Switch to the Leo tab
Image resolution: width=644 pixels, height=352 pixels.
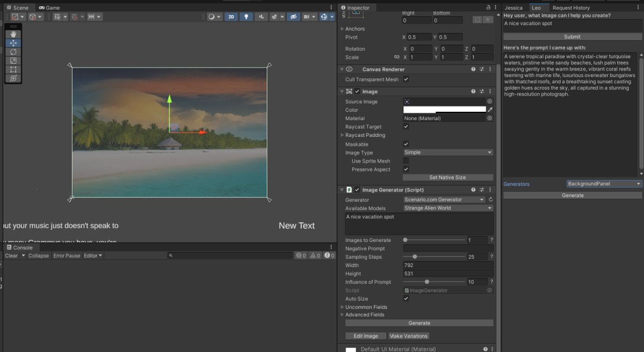point(536,7)
